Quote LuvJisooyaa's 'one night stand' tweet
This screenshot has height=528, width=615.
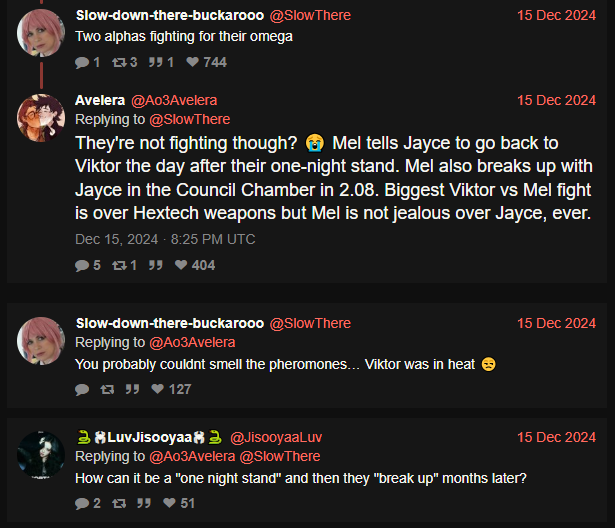144,503
